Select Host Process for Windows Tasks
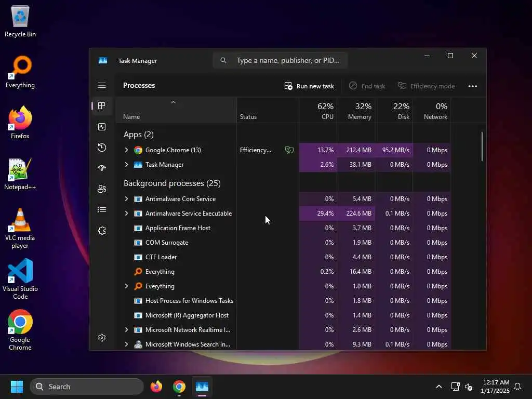Viewport: 532px width, 399px height. tap(283, 301)
